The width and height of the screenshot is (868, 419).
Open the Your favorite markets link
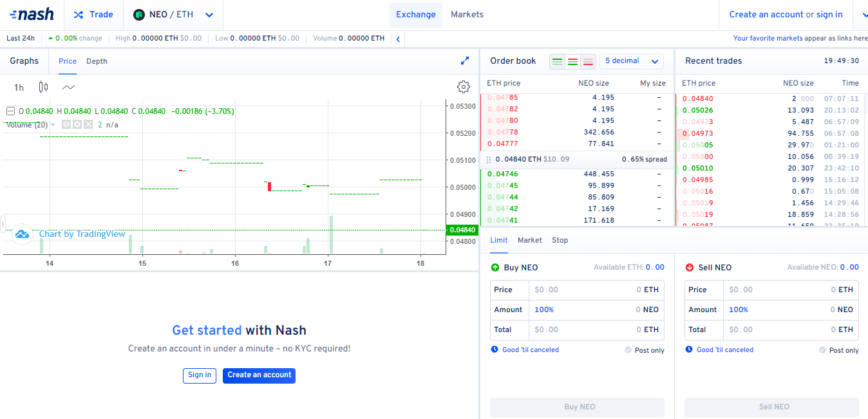(768, 39)
